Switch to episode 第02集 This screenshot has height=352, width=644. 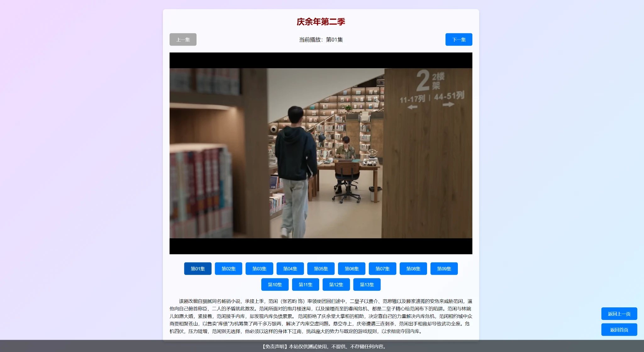coord(228,269)
